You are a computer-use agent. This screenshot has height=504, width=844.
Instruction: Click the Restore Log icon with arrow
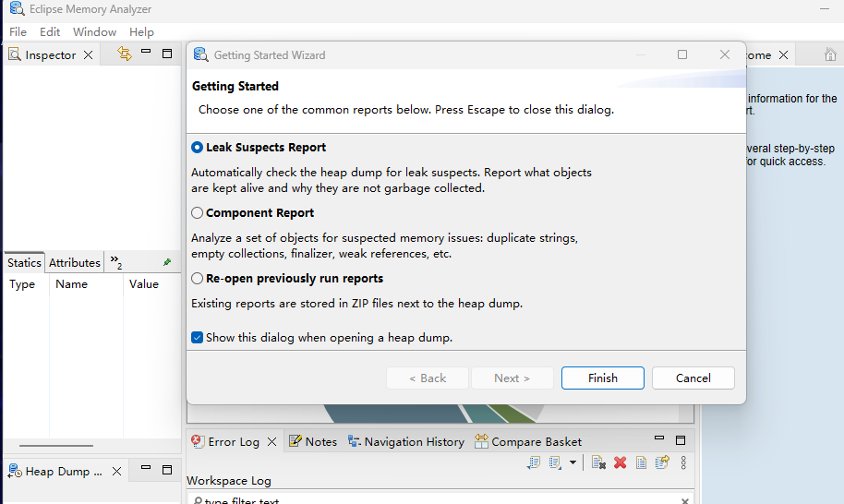point(662,462)
